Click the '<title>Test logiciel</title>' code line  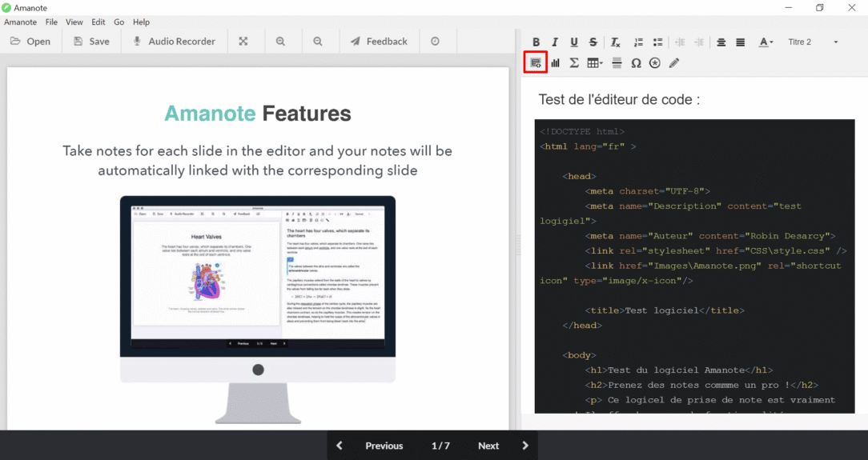coord(665,310)
